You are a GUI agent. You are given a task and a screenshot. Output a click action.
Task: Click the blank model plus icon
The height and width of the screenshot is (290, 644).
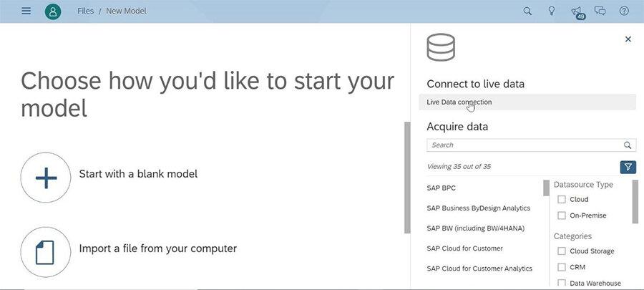point(46,178)
